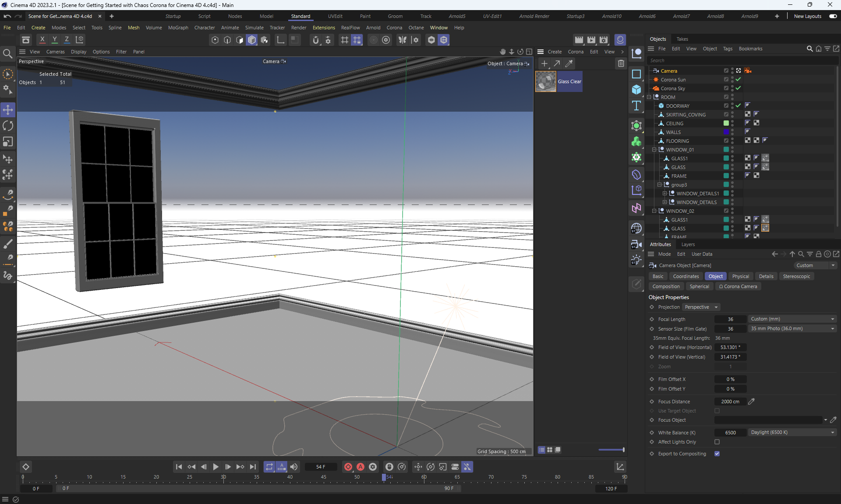Switch to the Physical tab
This screenshot has width=841, height=504.
(x=740, y=276)
